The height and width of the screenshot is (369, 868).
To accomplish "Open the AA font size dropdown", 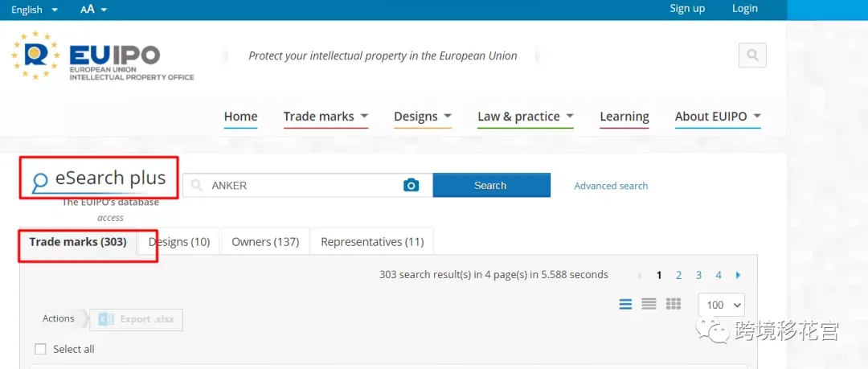I will 93,10.
